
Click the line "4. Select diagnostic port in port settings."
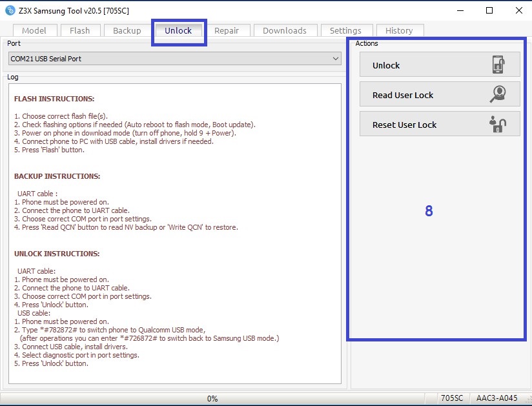coord(77,355)
